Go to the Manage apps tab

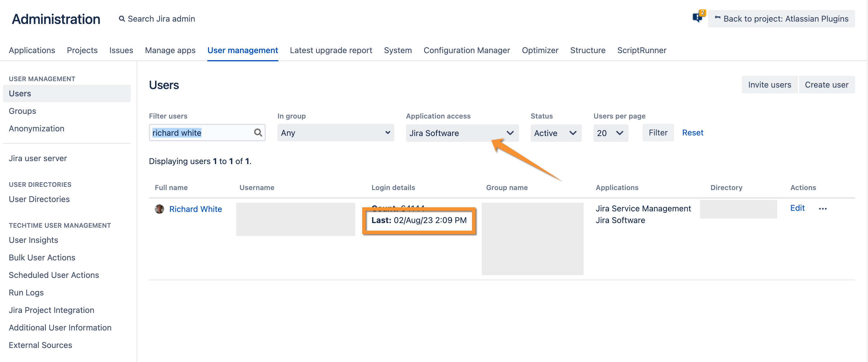[170, 50]
